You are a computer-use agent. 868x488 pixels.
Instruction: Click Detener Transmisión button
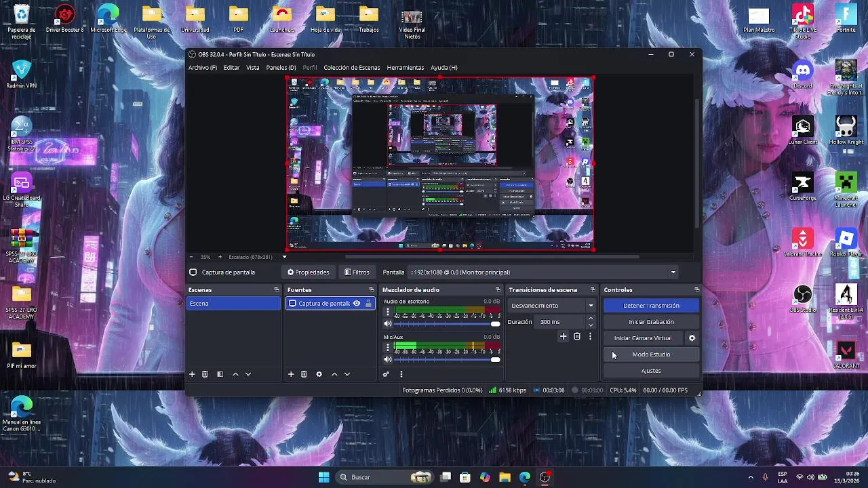click(651, 306)
